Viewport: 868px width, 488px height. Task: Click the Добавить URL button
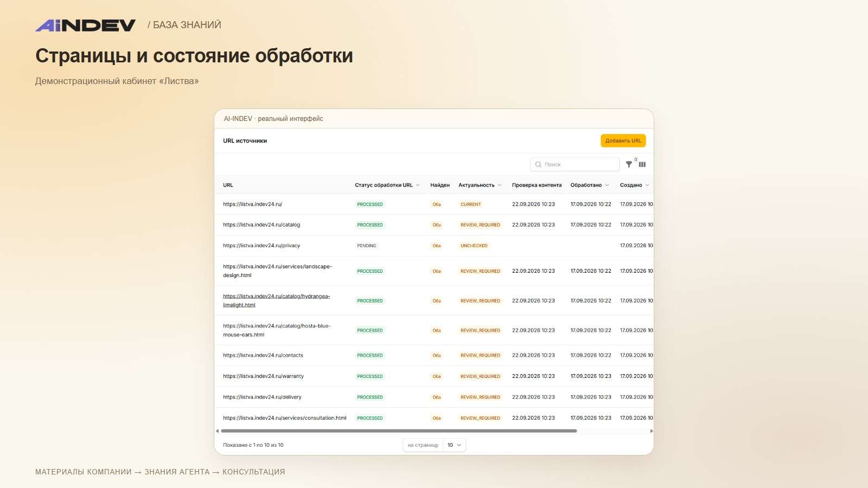click(623, 140)
